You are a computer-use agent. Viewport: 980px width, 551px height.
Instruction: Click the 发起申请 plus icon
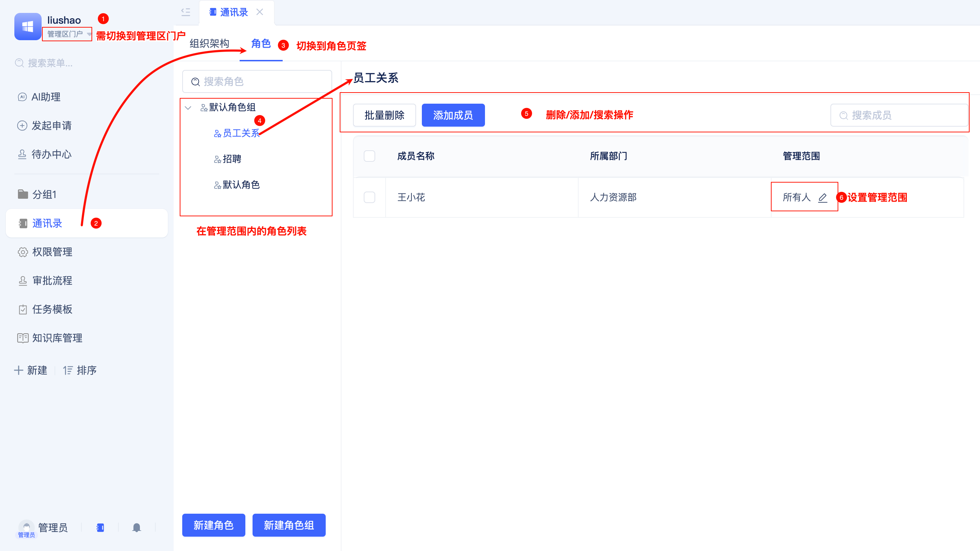[23, 126]
